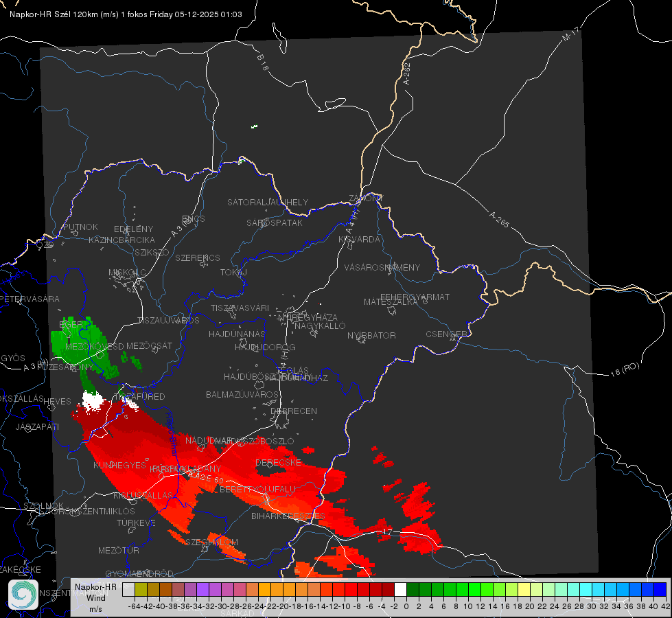Click the DERECSKE town label
This screenshot has height=618, width=672.
pos(278,462)
